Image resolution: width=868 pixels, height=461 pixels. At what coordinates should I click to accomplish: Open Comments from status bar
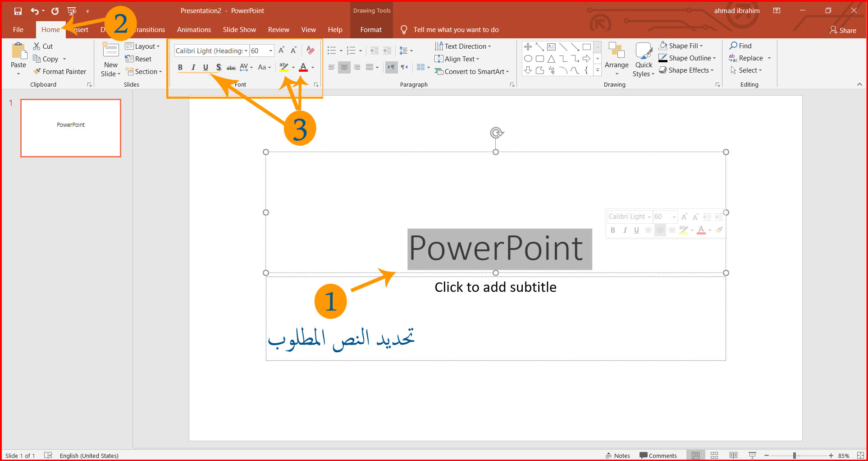[x=658, y=455]
